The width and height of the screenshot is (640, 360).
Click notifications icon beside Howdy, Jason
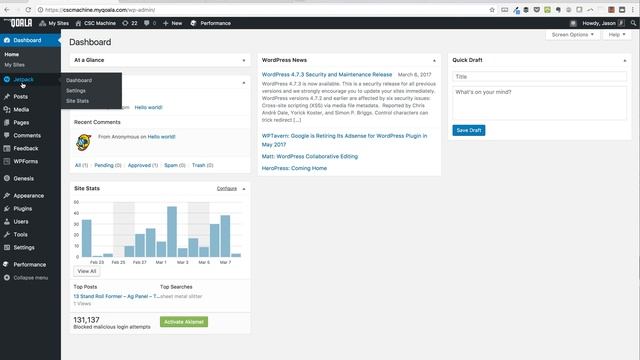[x=573, y=23]
